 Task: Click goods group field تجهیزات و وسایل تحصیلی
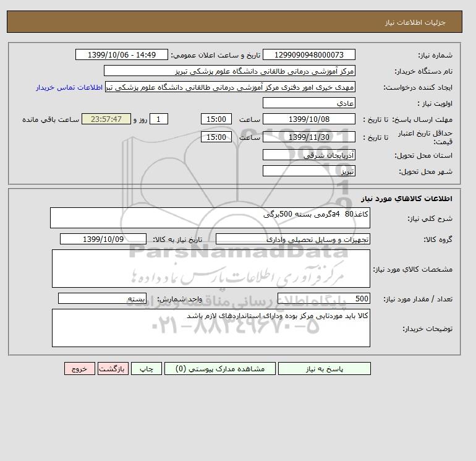[292, 239]
